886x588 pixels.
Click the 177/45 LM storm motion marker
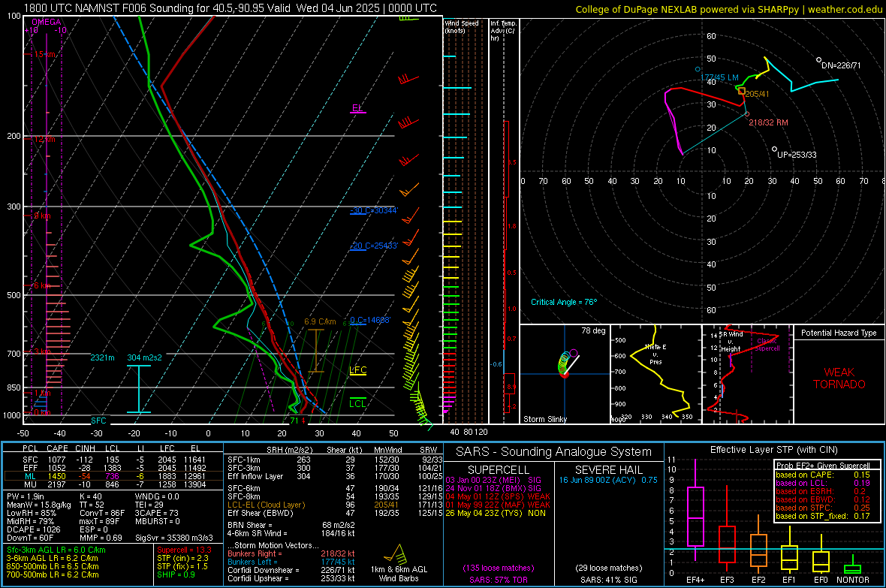coord(698,70)
